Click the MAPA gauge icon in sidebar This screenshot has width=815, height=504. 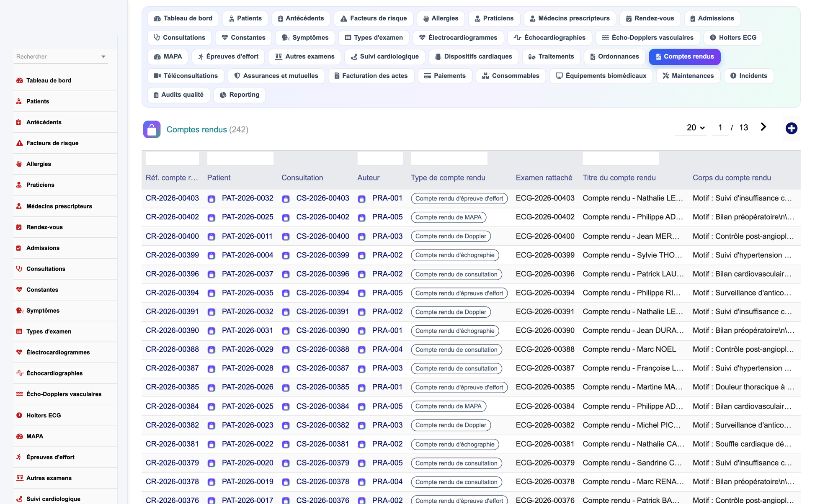coord(19,436)
